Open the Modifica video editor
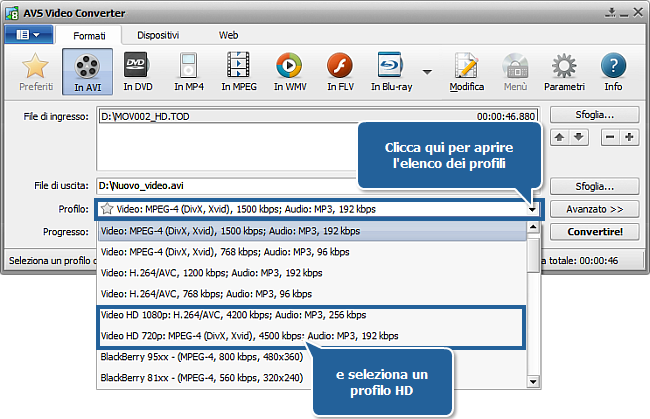 coord(466,72)
